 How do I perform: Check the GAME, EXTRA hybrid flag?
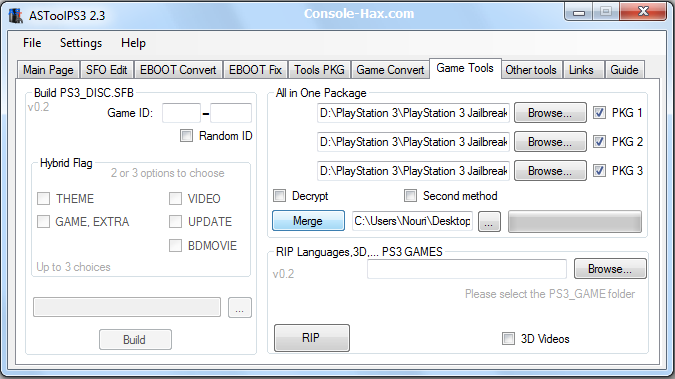(x=43, y=221)
